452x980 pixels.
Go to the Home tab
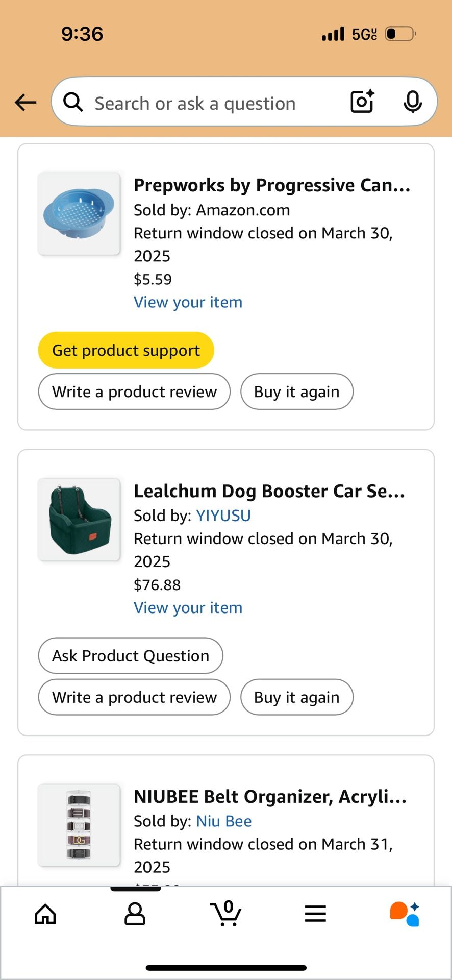(45, 914)
